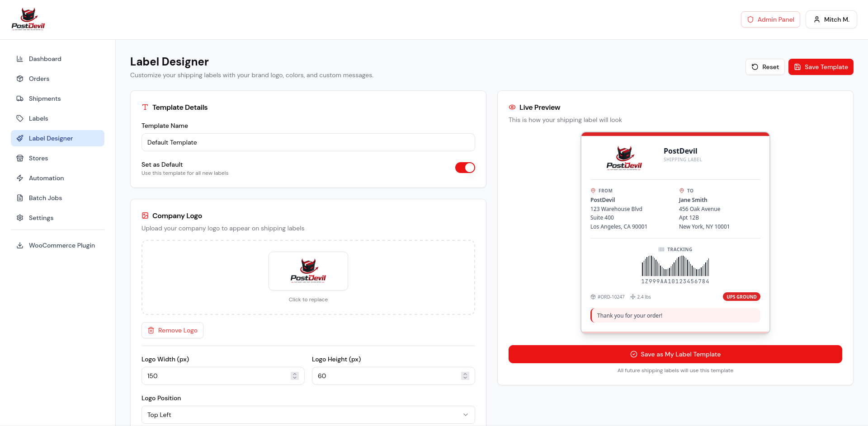Click the weight icon beside 2.4 lbs

(x=633, y=297)
